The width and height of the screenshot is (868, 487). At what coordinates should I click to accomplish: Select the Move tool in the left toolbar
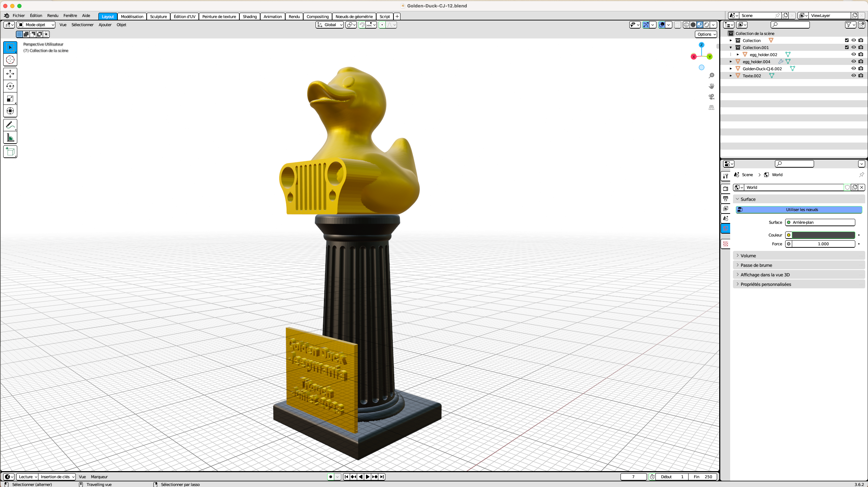10,74
